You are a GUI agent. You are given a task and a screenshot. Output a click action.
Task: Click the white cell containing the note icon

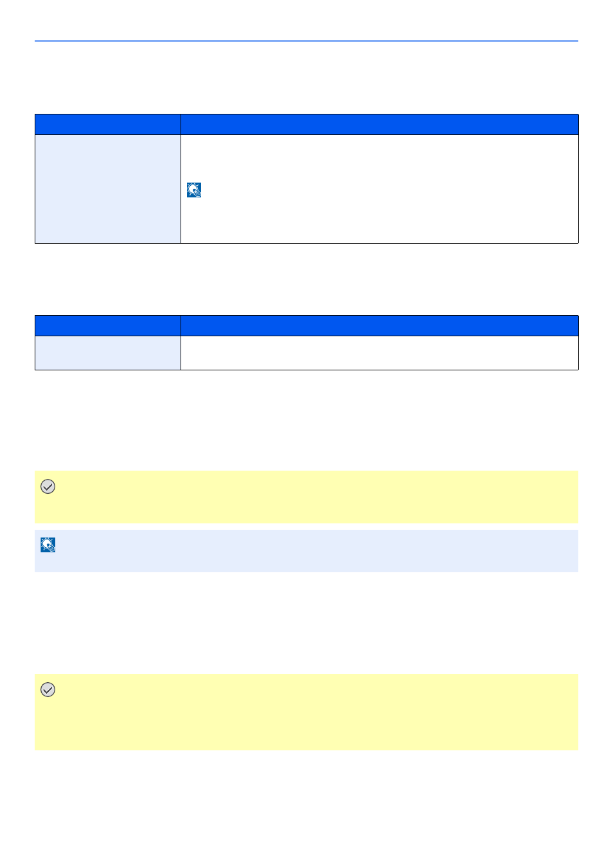(380, 189)
